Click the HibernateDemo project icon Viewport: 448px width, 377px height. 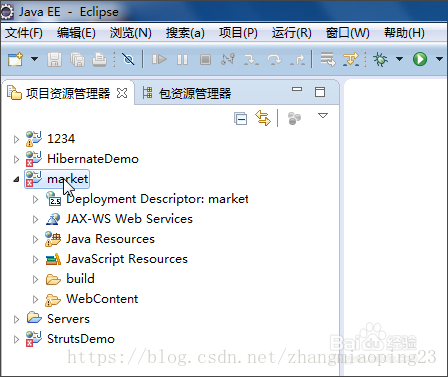pos(34,159)
